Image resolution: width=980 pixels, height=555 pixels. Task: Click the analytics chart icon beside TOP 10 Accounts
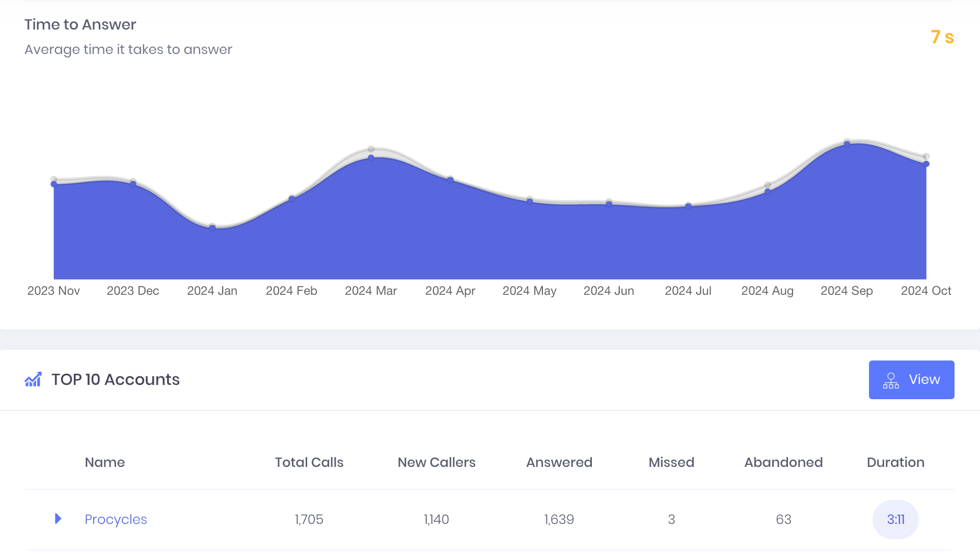[33, 379]
